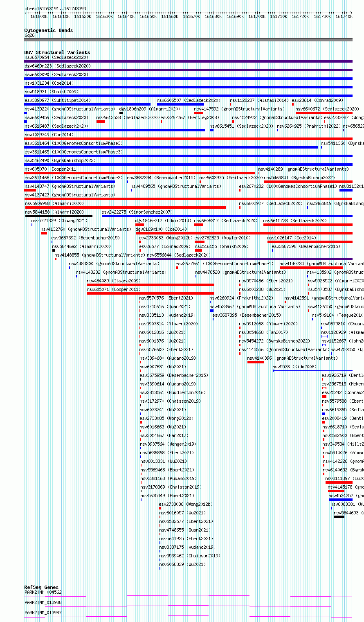Click esv2677861 (1000GenomesConsortiumPhase1) label
The image size is (364, 622).
pos(225,264)
